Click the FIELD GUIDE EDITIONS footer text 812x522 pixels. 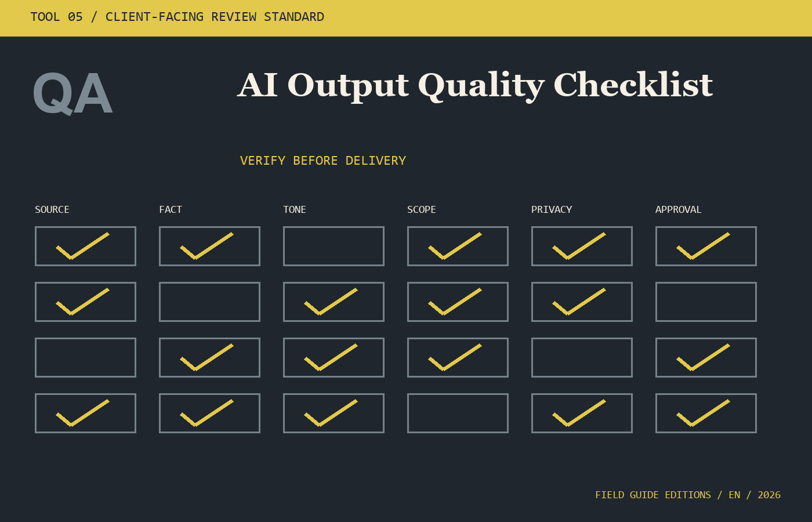(688, 495)
